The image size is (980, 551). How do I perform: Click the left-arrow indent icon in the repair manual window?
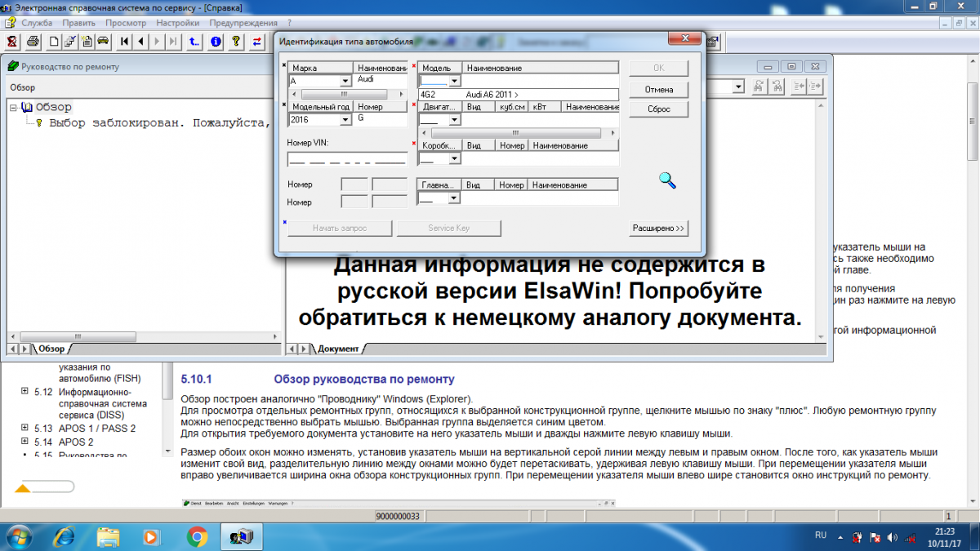point(799,87)
